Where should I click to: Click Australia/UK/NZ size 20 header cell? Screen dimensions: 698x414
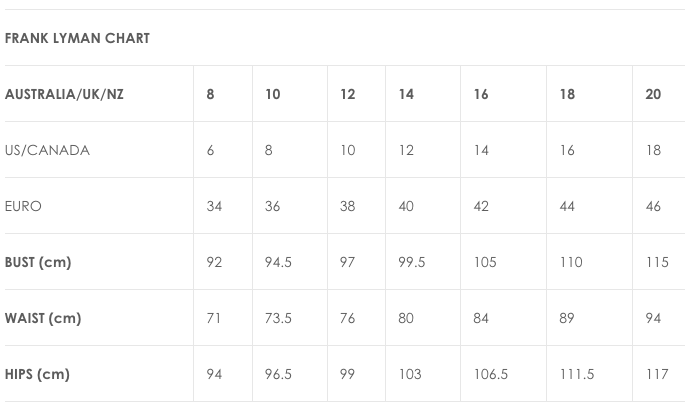tap(653, 94)
